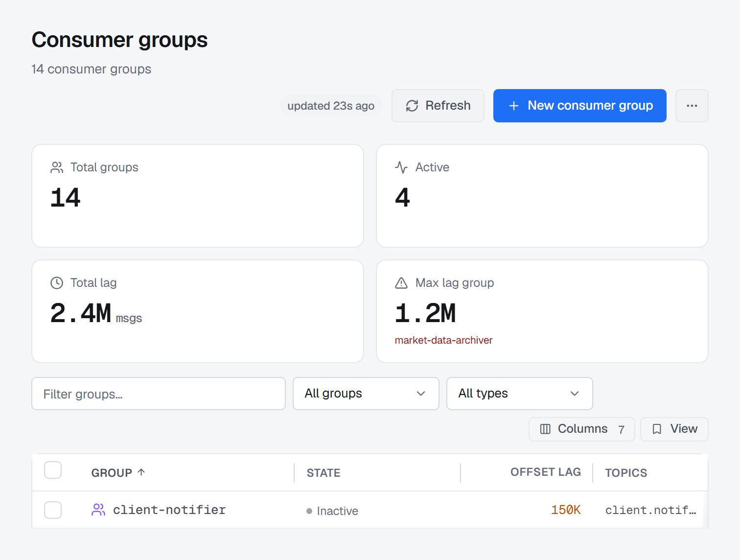Viewport: 740px width, 560px height.
Task: Click the updated 23s ago badge
Action: click(x=331, y=106)
